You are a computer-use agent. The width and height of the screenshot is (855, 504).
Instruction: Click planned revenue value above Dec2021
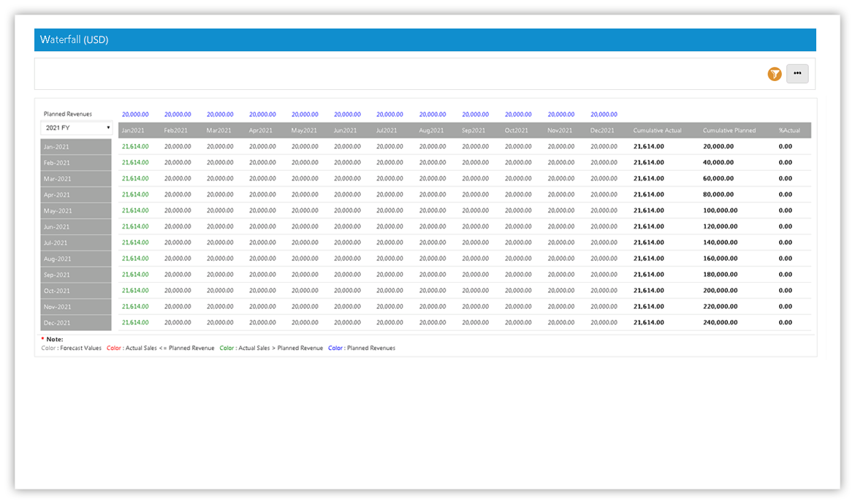[x=604, y=115]
